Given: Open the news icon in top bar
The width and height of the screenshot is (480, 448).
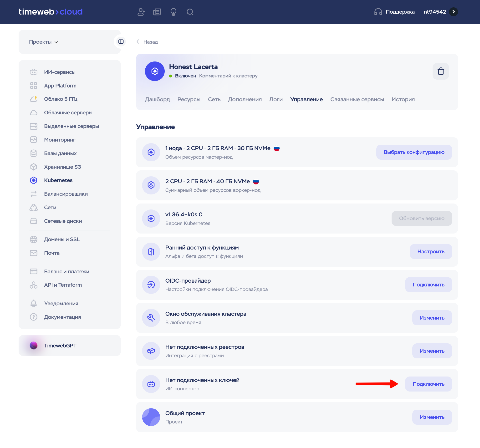Looking at the screenshot, I should pyautogui.click(x=157, y=12).
